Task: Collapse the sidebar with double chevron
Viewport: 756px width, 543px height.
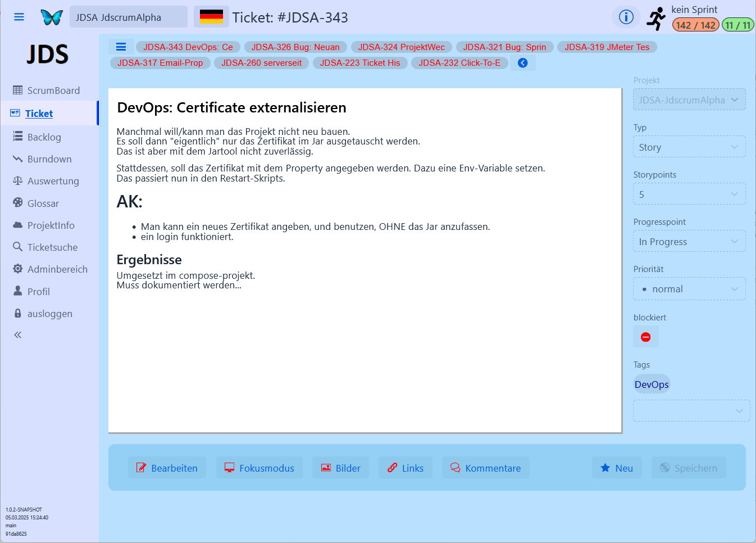Action: [18, 335]
